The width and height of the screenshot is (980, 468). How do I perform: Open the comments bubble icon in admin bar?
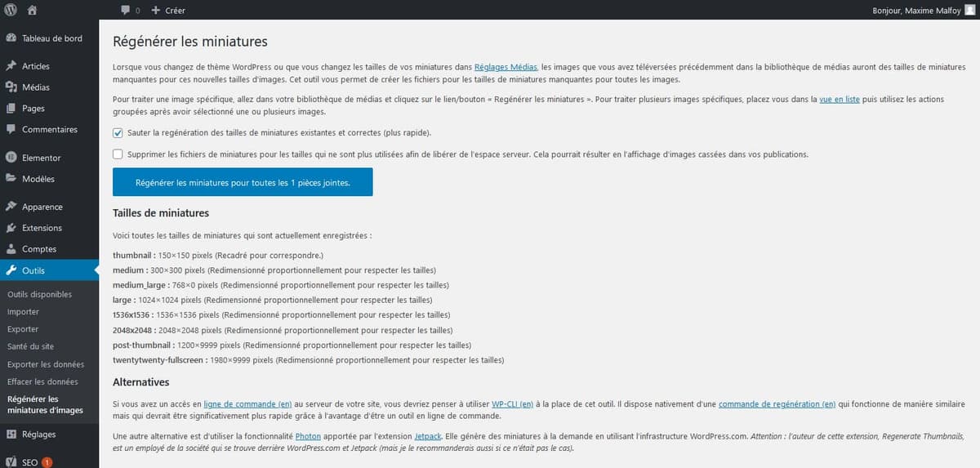pyautogui.click(x=126, y=10)
